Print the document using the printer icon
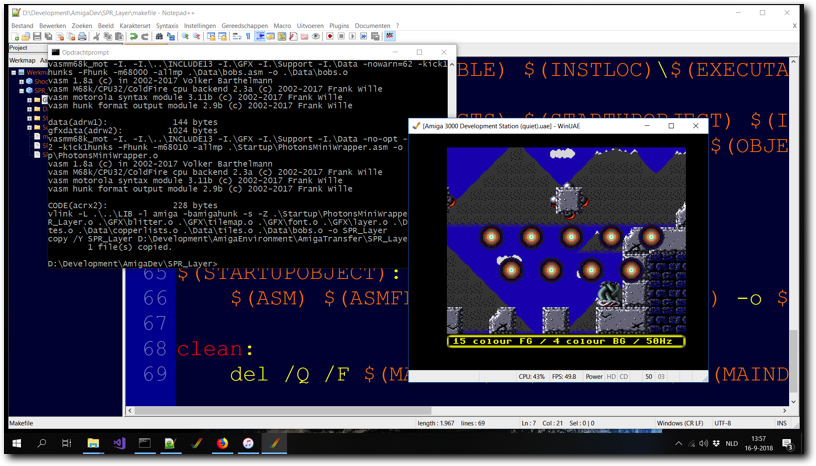The image size is (816, 466). pyautogui.click(x=82, y=36)
